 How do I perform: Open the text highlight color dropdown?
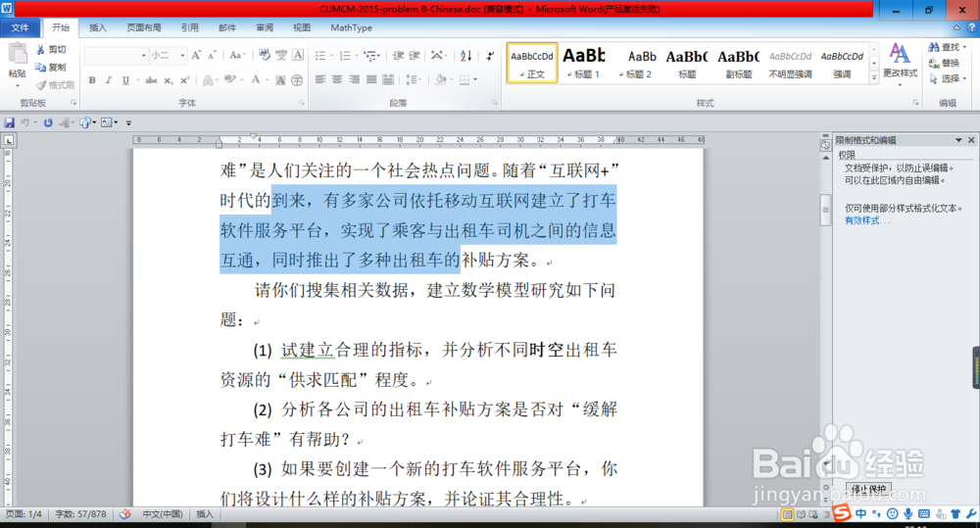[x=242, y=80]
